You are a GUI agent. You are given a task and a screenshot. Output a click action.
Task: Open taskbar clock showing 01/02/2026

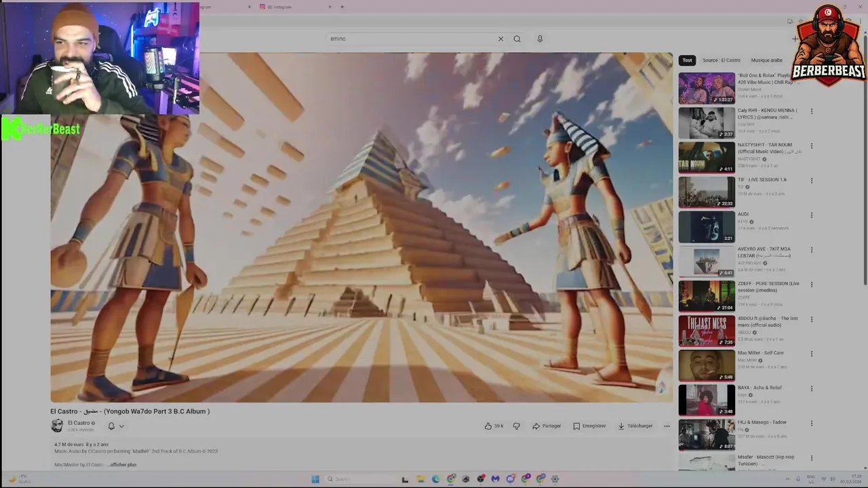(x=851, y=479)
